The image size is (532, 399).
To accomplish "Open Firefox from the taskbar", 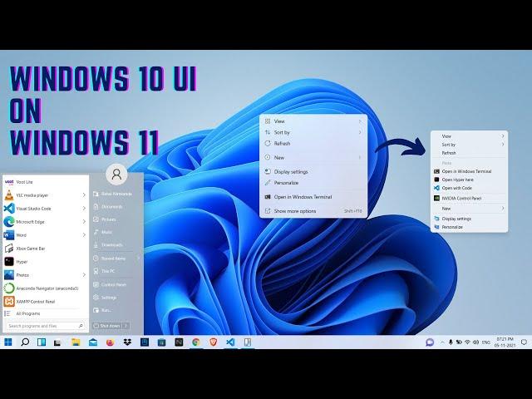I will [109, 342].
